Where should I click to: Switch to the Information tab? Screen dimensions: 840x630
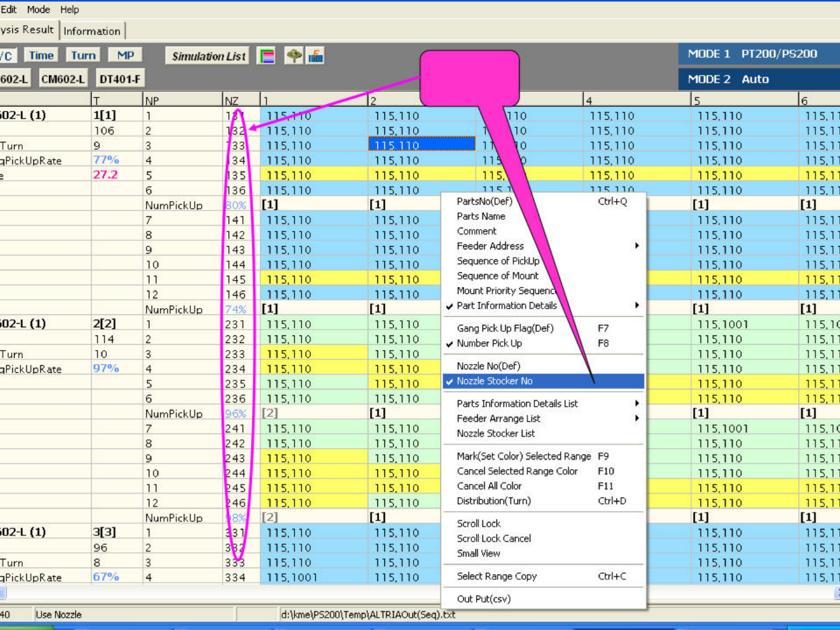(x=92, y=31)
